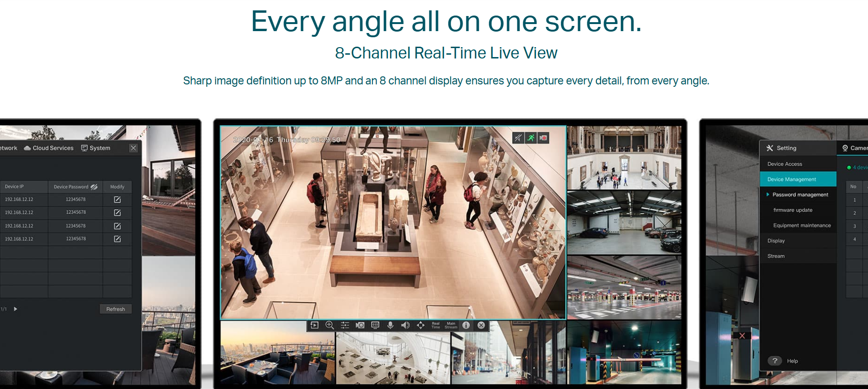868x389 pixels.
Task: Go to next page arrow
Action: tap(16, 309)
